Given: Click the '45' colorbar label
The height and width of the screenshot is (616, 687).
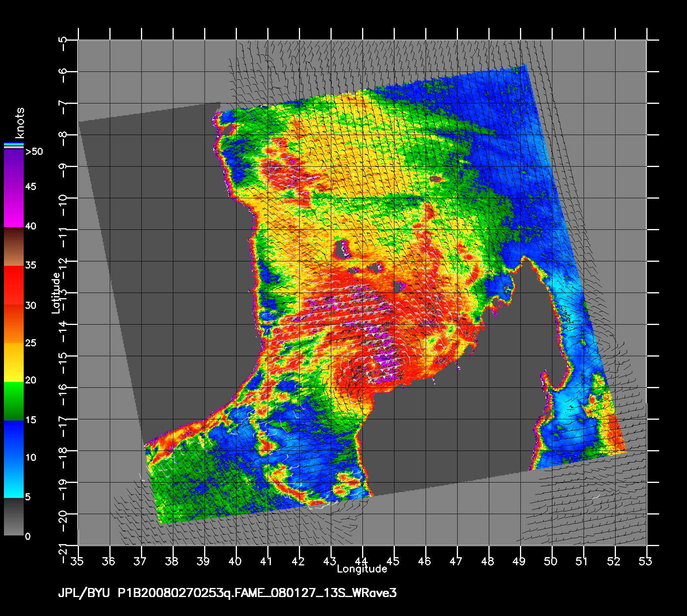Looking at the screenshot, I should pyautogui.click(x=30, y=186).
